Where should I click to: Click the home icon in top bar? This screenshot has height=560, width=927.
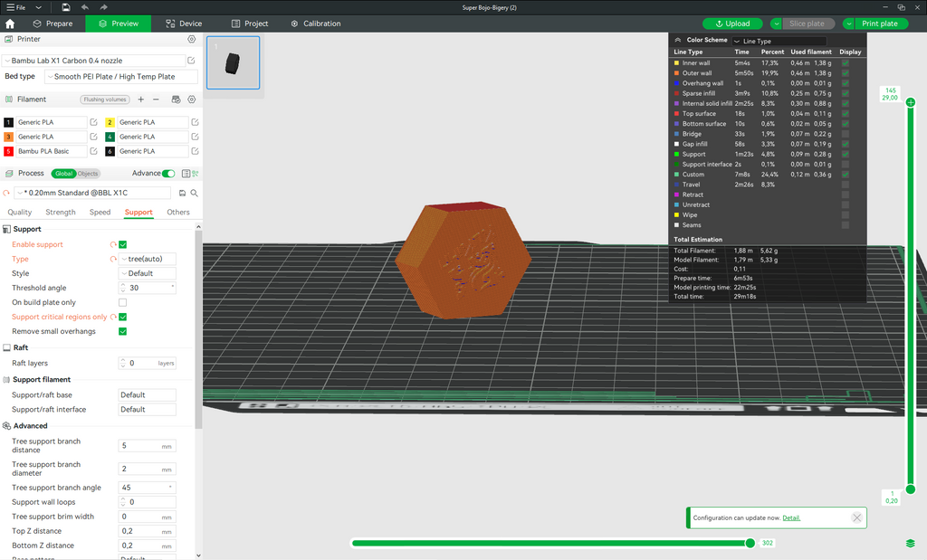[x=10, y=24]
